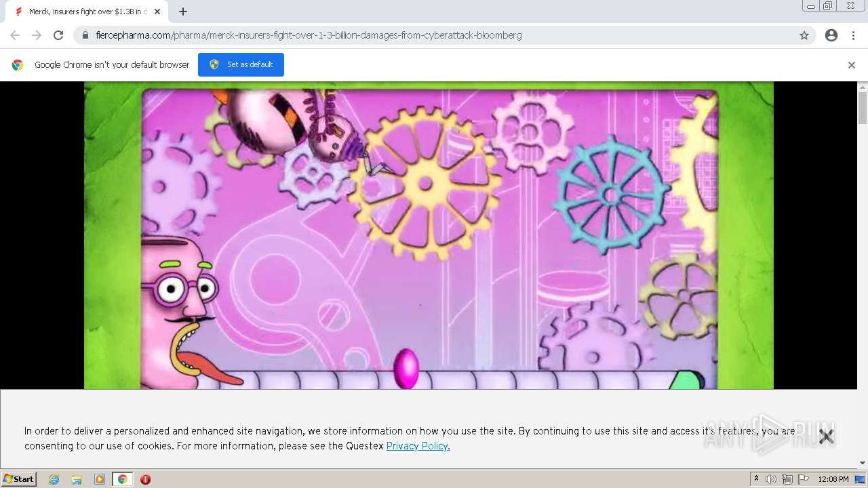Close the Merck insurers article tab
The height and width of the screenshot is (488, 868).
157,12
